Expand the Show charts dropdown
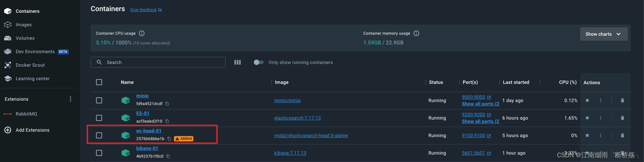Image resolution: width=644 pixels, height=162 pixels. 603,34
